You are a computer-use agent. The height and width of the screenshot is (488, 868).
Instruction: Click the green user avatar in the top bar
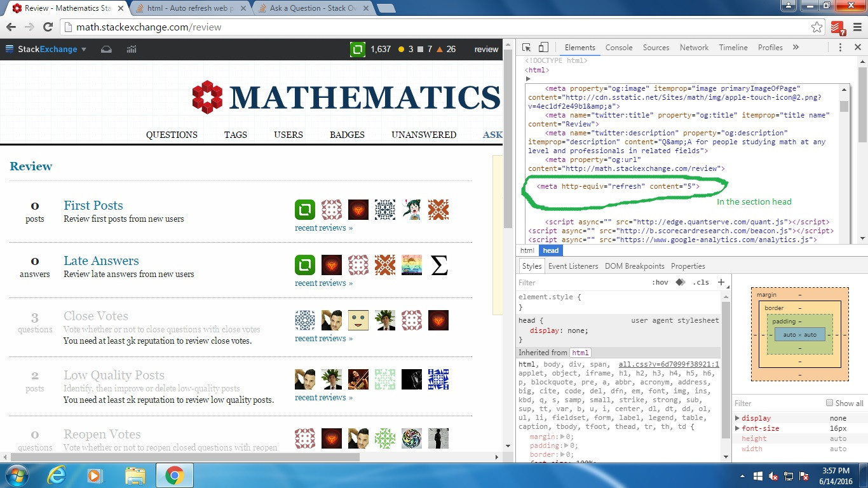point(357,49)
